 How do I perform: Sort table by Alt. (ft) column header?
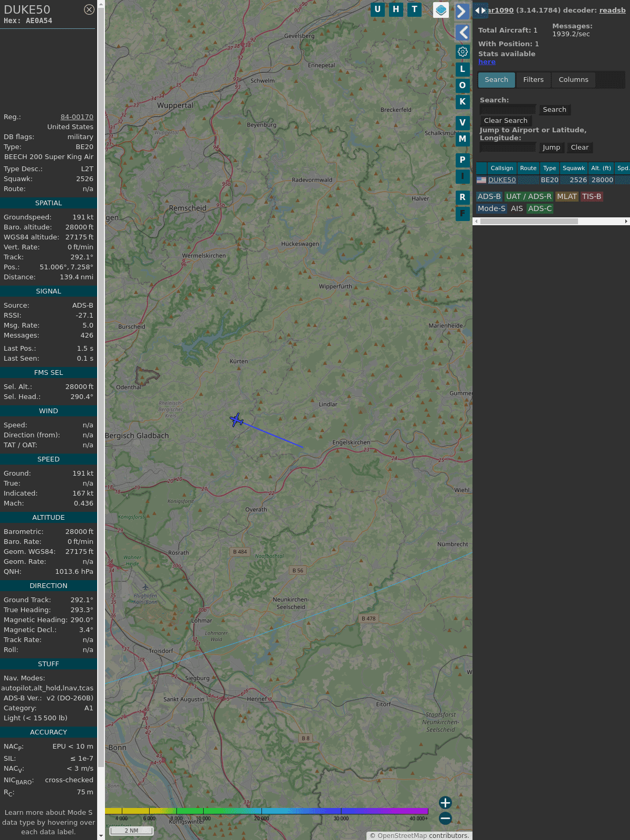point(601,168)
